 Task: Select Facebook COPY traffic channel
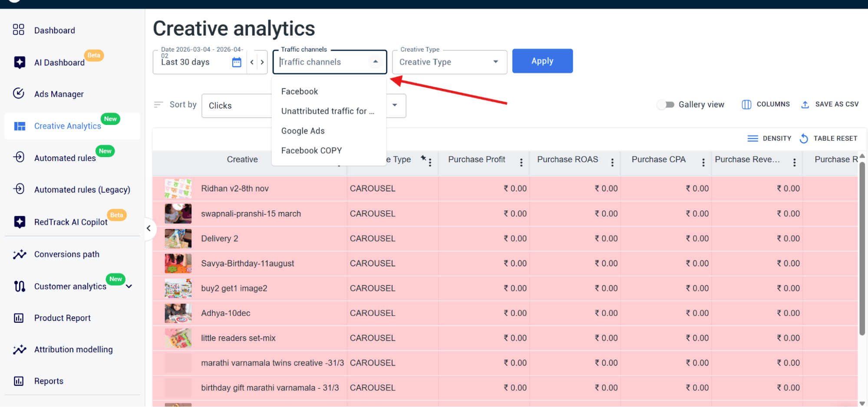coord(329,151)
